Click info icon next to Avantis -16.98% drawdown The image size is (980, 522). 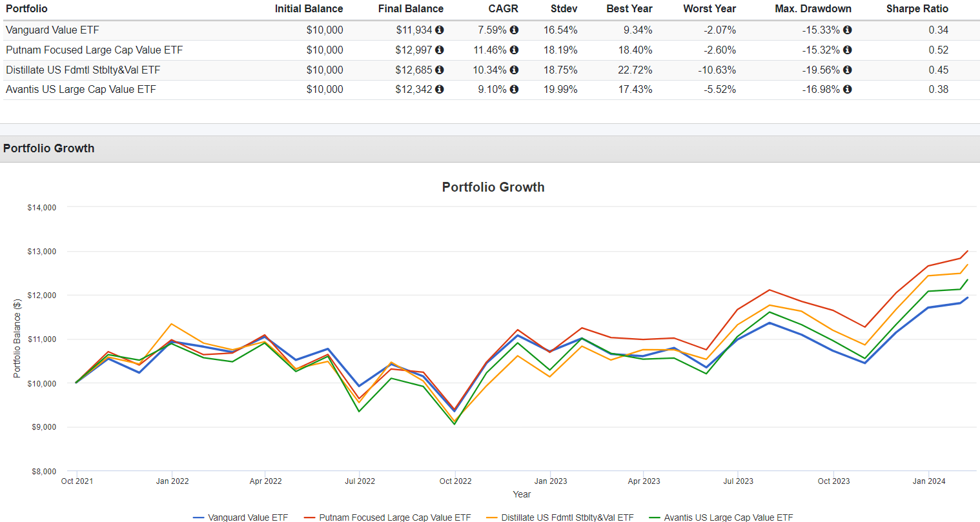847,89
